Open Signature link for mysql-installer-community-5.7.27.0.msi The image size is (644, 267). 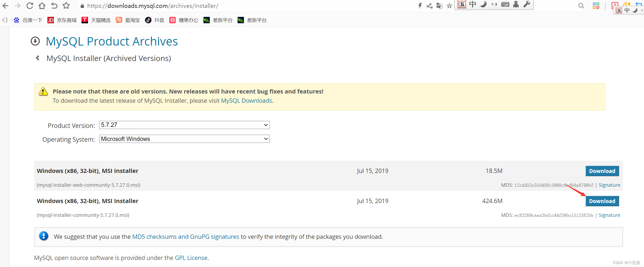(x=609, y=215)
